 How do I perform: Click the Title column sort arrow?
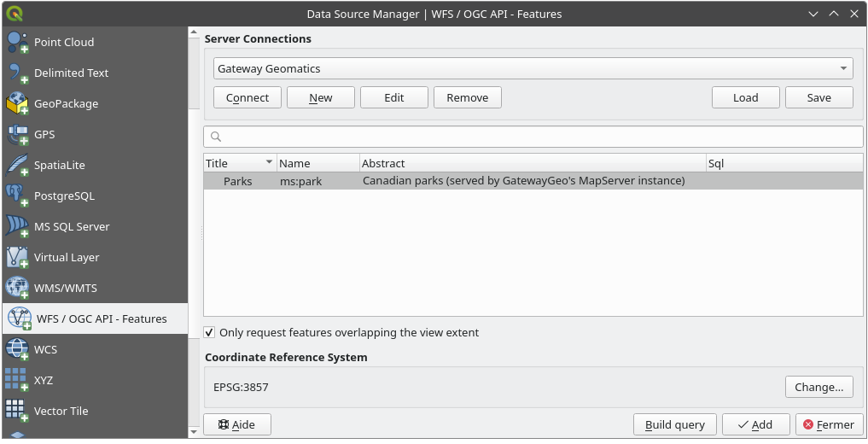[x=270, y=162]
